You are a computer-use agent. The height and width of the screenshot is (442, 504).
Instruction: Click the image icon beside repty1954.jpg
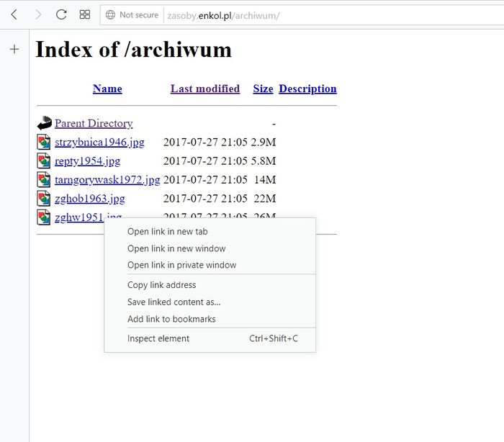coord(45,161)
